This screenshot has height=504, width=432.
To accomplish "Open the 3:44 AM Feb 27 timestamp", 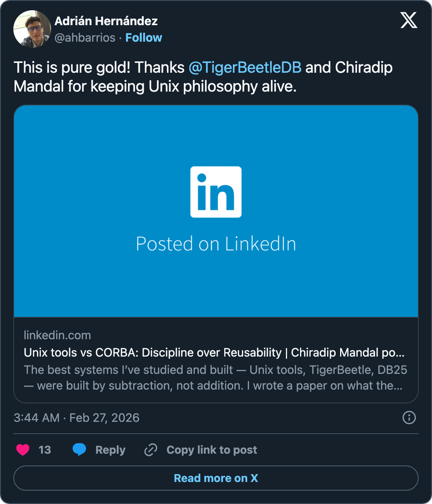I will coord(77,418).
